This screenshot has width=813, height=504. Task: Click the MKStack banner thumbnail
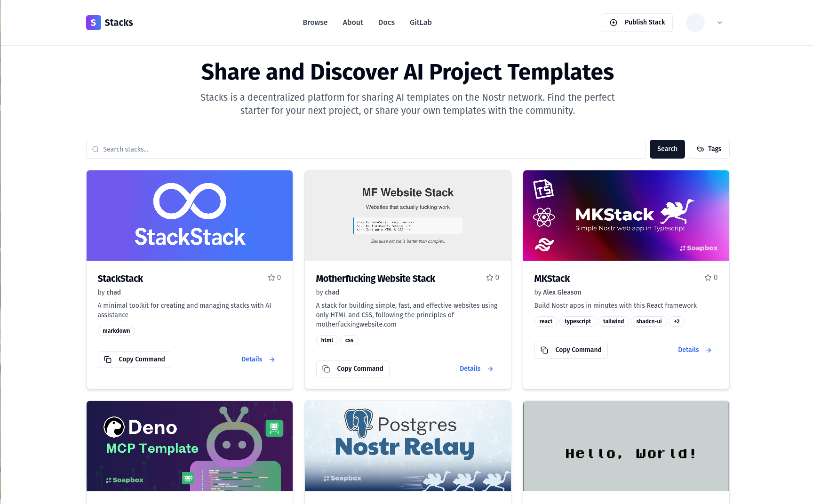(626, 215)
